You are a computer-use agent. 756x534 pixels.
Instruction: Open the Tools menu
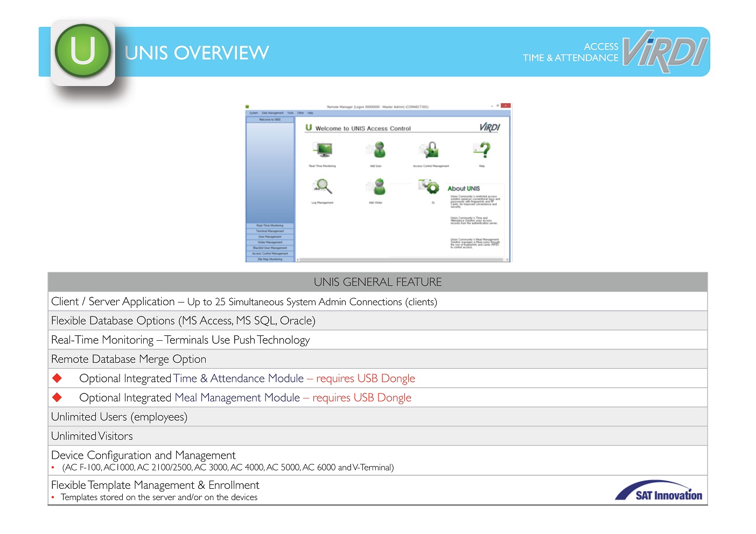[290, 113]
